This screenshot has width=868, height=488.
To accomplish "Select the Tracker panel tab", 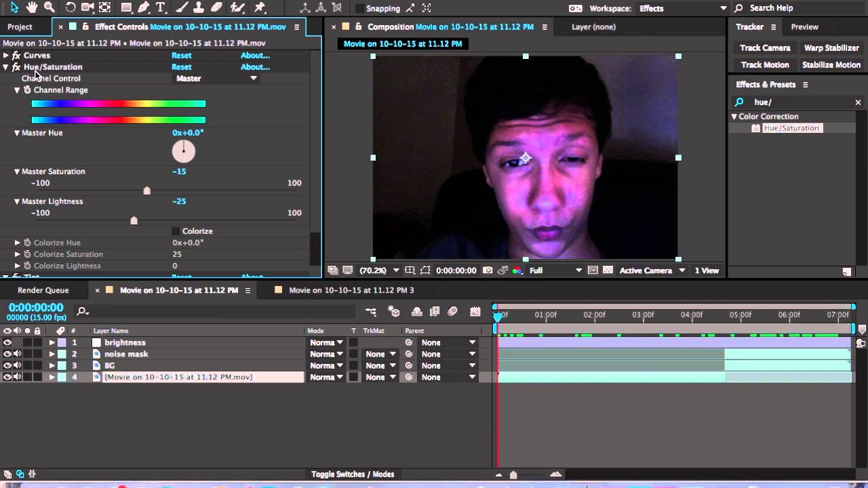I will [x=749, y=27].
